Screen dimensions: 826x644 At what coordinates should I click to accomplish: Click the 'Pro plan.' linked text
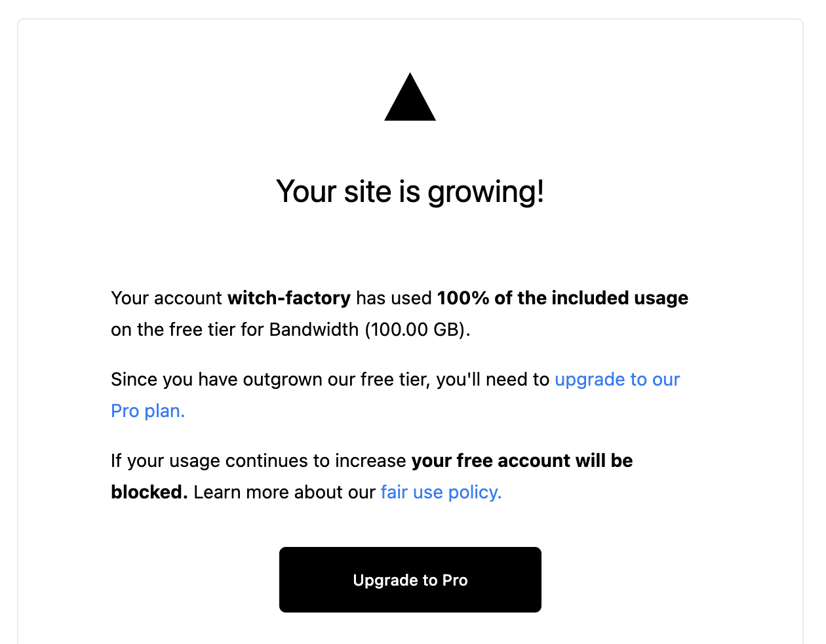point(147,411)
